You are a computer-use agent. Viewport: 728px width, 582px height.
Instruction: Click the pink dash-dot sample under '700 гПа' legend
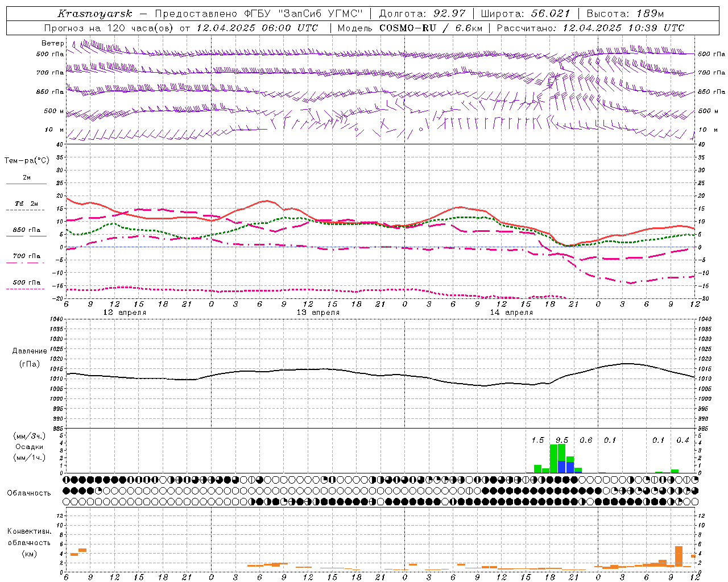26,263
